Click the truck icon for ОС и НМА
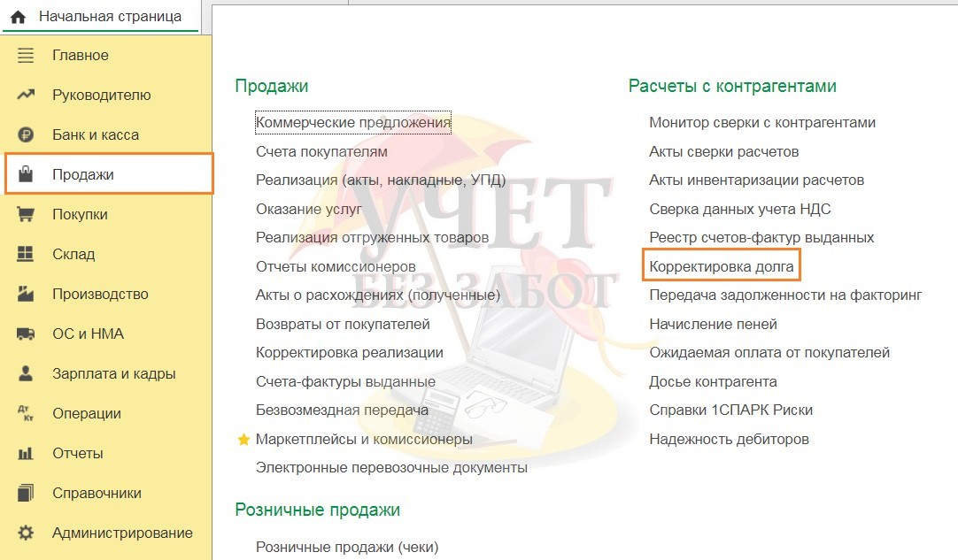The height and width of the screenshot is (560, 958). (26, 334)
